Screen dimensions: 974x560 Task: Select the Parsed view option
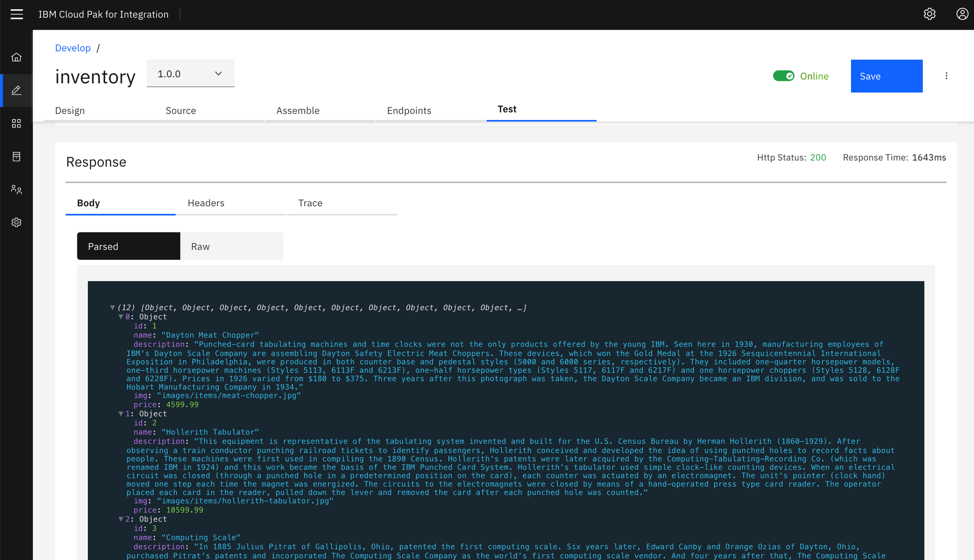[129, 246]
